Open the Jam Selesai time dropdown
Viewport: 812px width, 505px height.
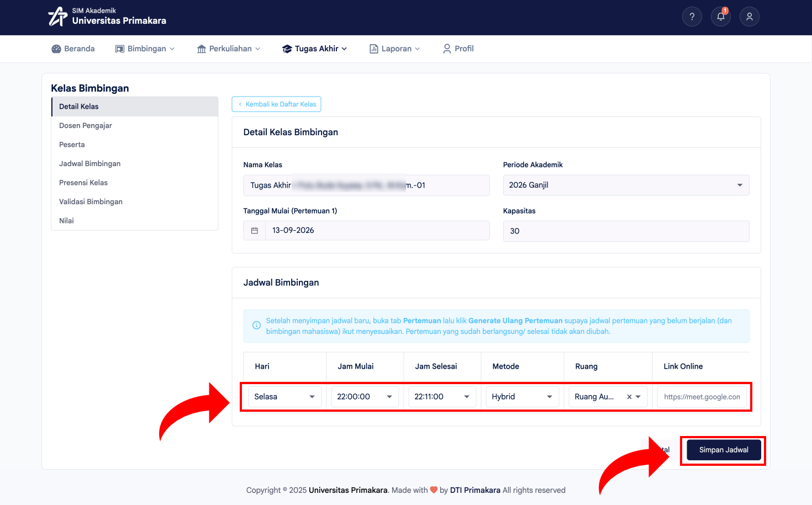[x=442, y=397]
